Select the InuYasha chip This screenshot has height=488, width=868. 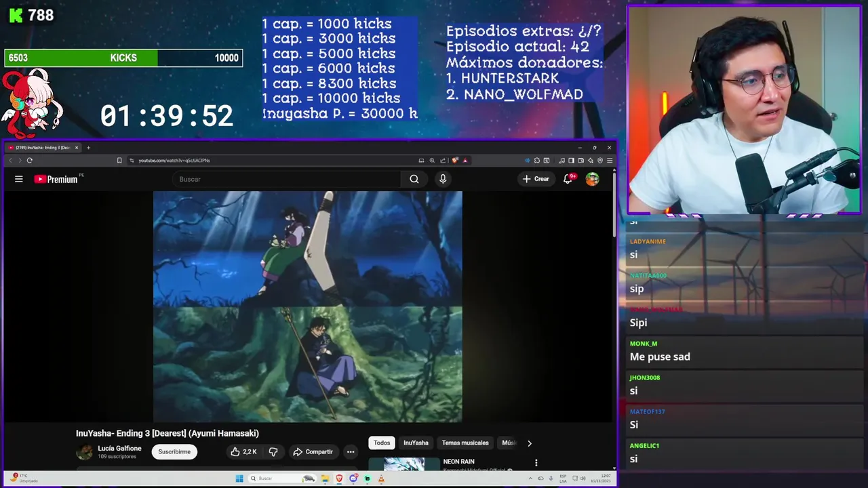click(x=416, y=443)
